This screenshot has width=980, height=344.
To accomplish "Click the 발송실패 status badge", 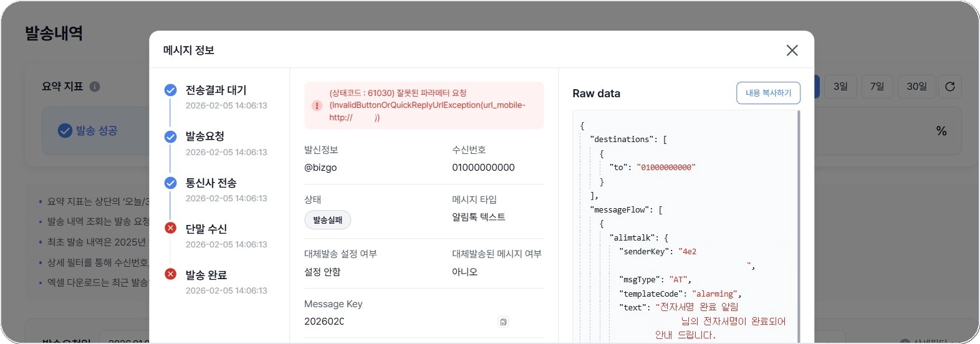I will (328, 220).
